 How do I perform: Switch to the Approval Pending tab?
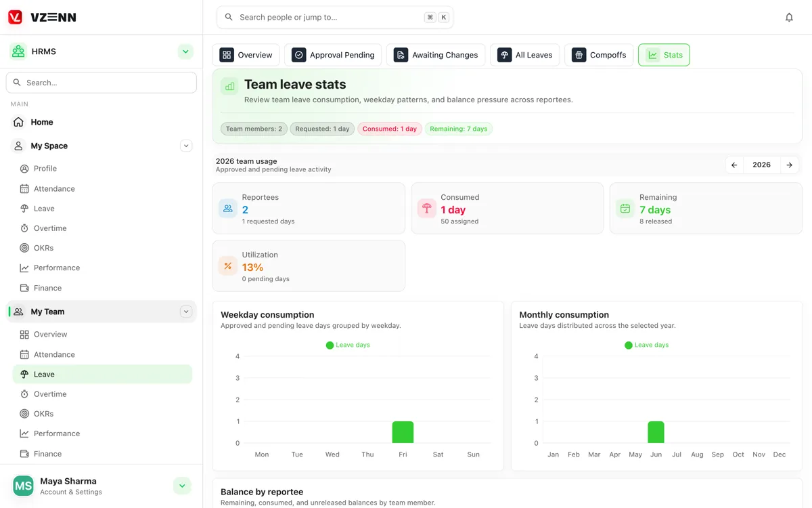click(333, 55)
